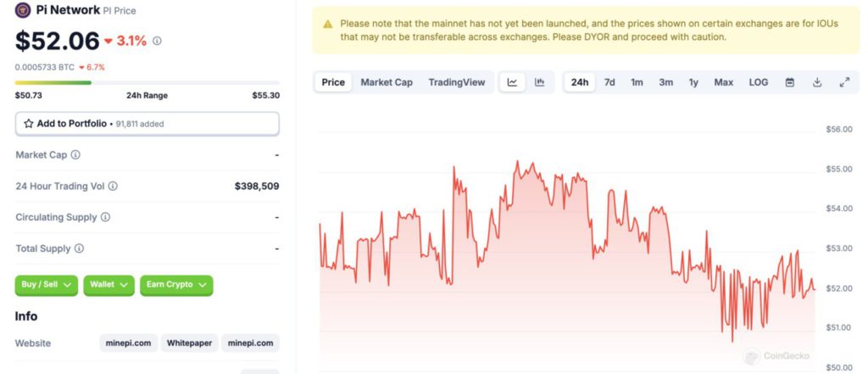Image resolution: width=868 pixels, height=374 pixels.
Task: Expand the Wallet dropdown
Action: (109, 285)
